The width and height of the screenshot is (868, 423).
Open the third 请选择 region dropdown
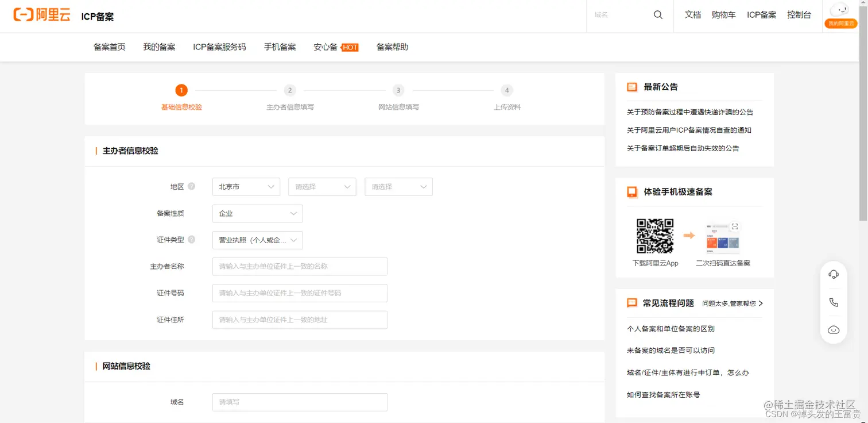coord(398,187)
